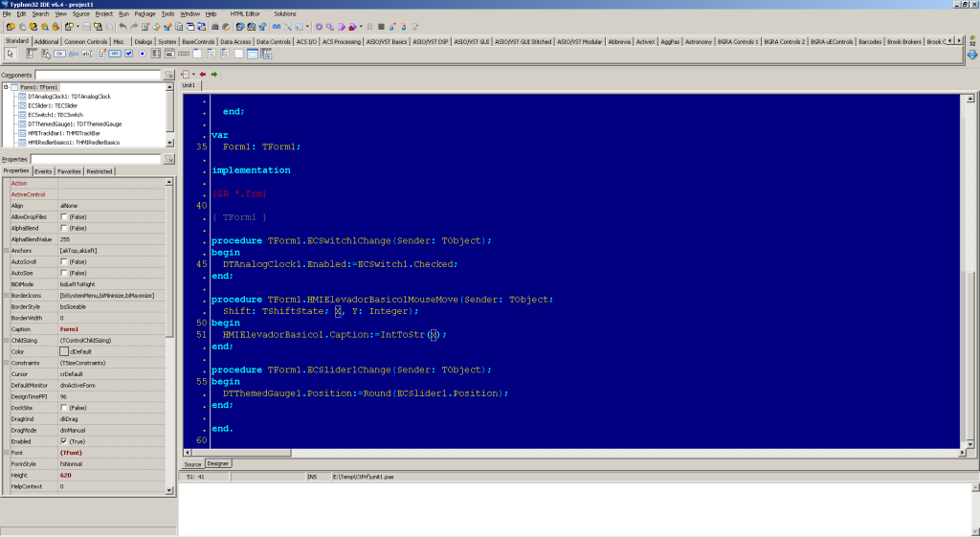Select the TCheckBox component in palette
The width and height of the screenshot is (980, 538).
click(x=128, y=54)
